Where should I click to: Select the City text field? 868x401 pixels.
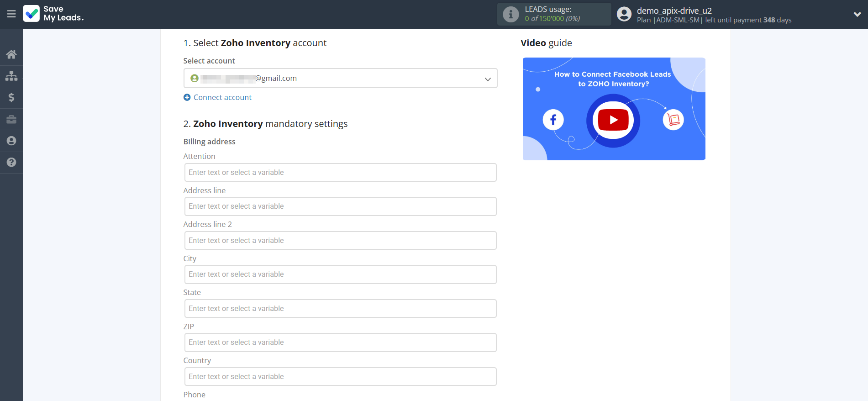pos(340,274)
